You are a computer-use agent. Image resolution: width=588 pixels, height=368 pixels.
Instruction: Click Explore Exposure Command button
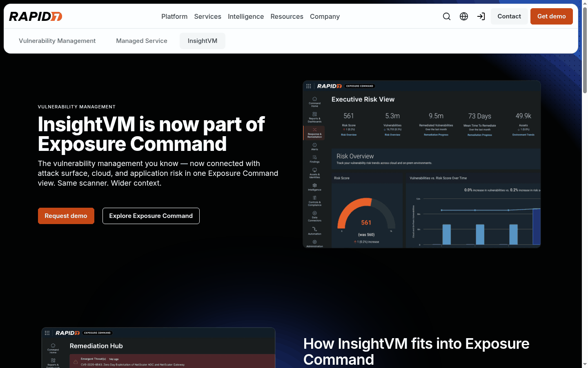click(x=151, y=216)
